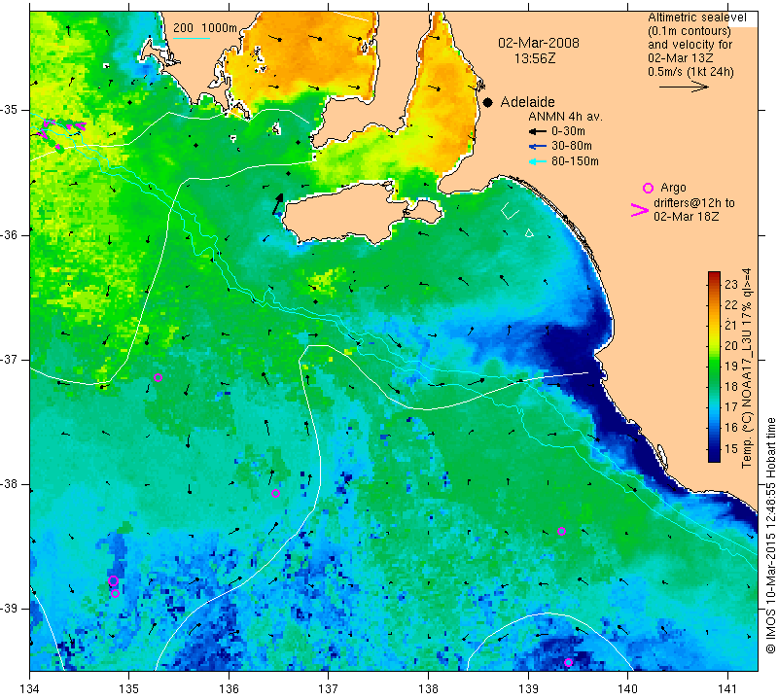This screenshot has width=778, height=700.
Task: Click the 'Altimetric sealevel' legend heading
Action: click(x=697, y=17)
